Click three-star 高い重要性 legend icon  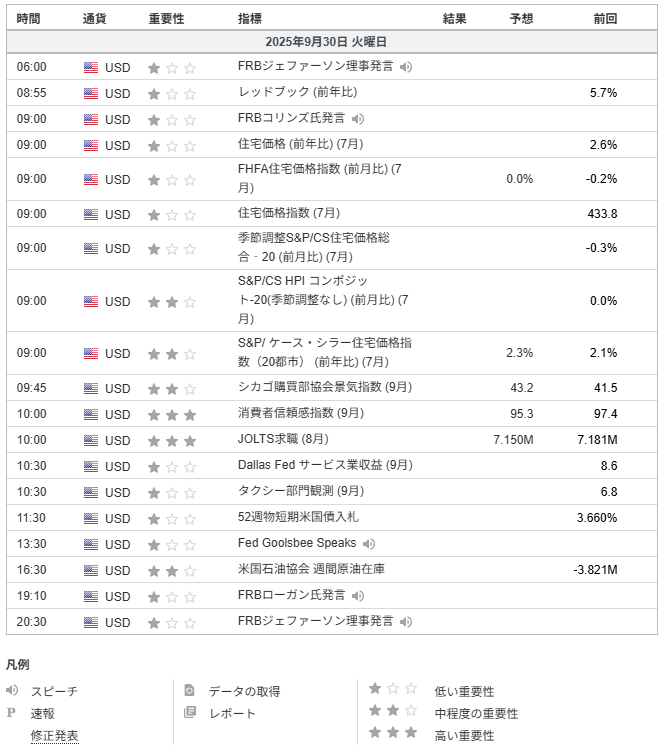tap(393, 735)
